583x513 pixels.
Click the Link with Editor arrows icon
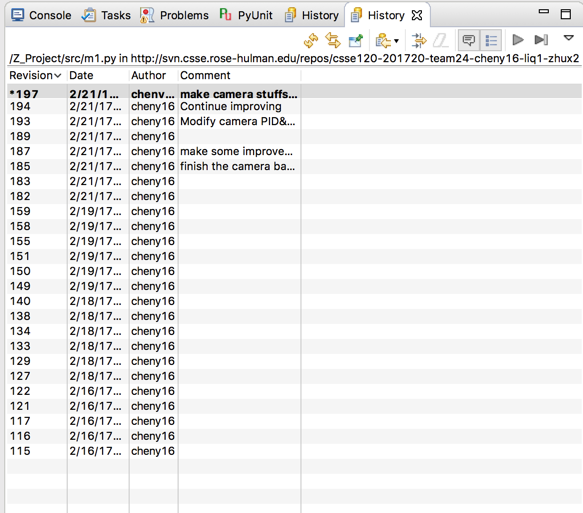[x=333, y=40]
